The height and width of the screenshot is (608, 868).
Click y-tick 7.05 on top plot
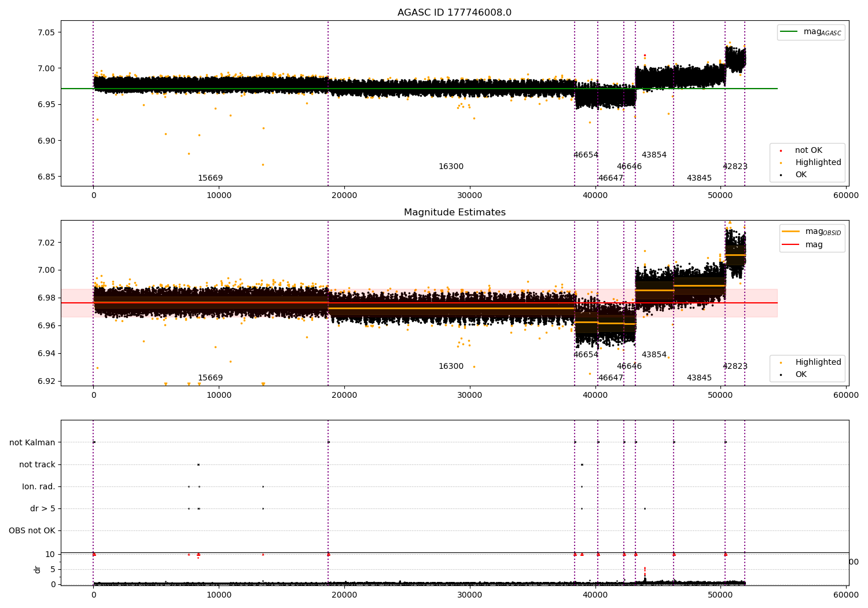coord(47,32)
